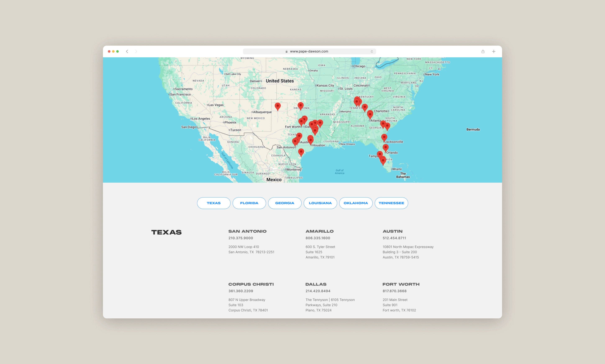Image resolution: width=605 pixels, height=364 pixels.
Task: Filter offices by the Texas button
Action: (214, 203)
